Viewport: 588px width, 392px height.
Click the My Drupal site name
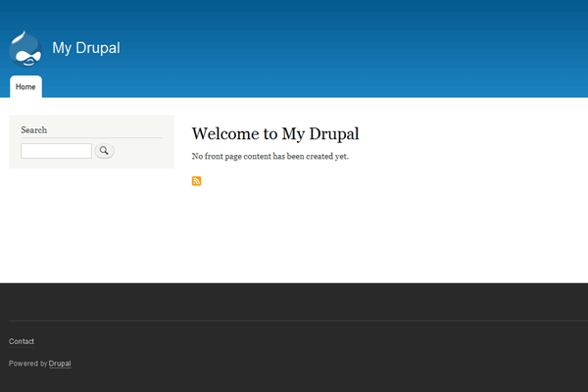point(86,48)
